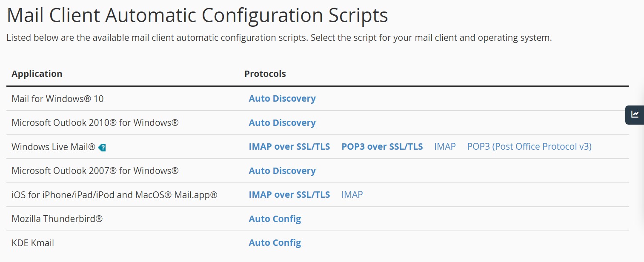The width and height of the screenshot is (644, 262).
Task: Open the statistics chart side tab icon
Action: [635, 114]
